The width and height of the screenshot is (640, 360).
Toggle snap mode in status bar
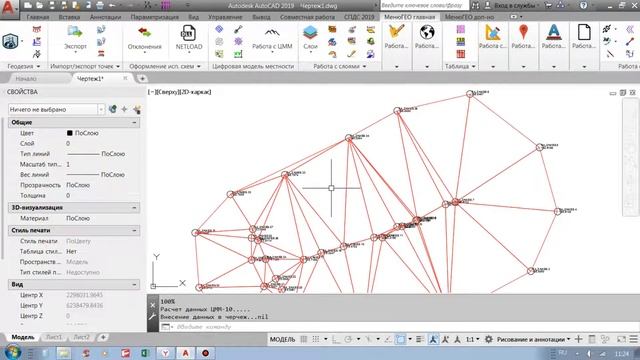(316, 339)
